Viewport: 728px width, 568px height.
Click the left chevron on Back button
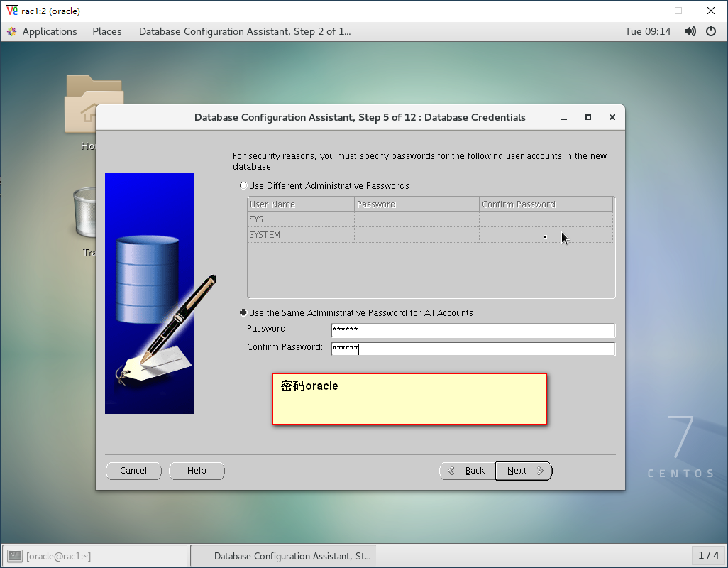coord(451,471)
